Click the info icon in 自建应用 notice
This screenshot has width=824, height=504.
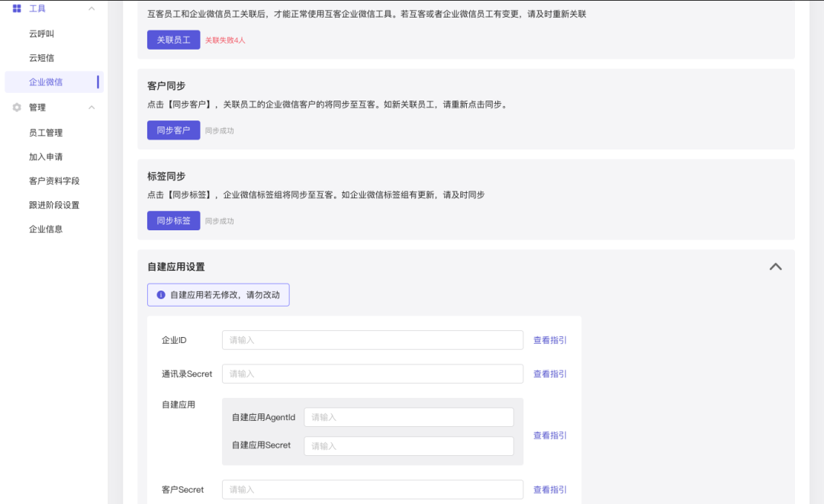click(x=161, y=295)
